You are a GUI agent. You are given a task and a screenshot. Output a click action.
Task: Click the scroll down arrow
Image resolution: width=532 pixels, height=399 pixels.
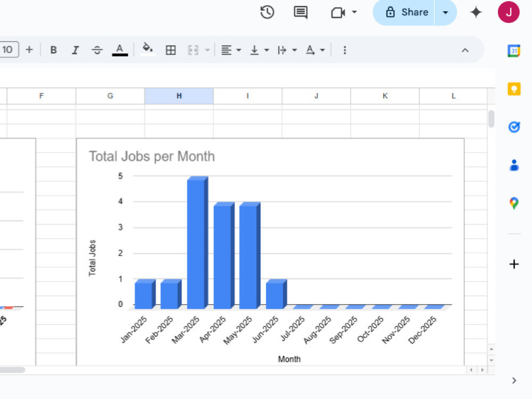[x=491, y=360]
